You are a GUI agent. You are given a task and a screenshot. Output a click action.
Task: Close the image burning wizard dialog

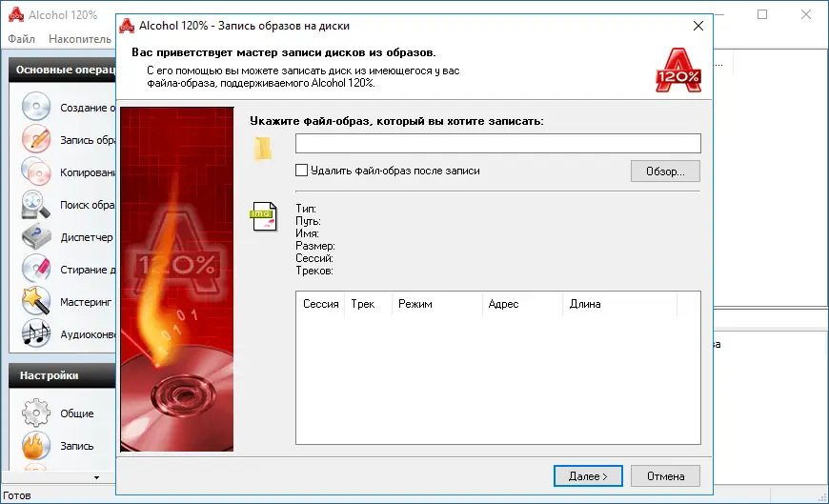(x=698, y=26)
